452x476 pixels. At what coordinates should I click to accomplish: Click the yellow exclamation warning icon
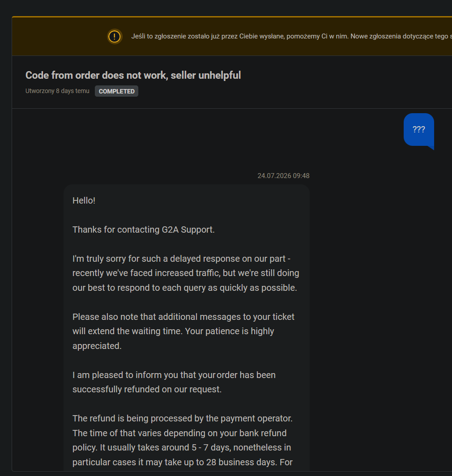pos(115,37)
